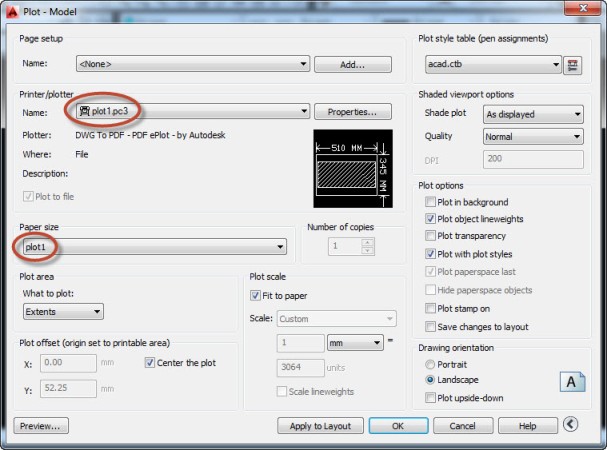Increase number of copies with up arrow

(x=367, y=243)
